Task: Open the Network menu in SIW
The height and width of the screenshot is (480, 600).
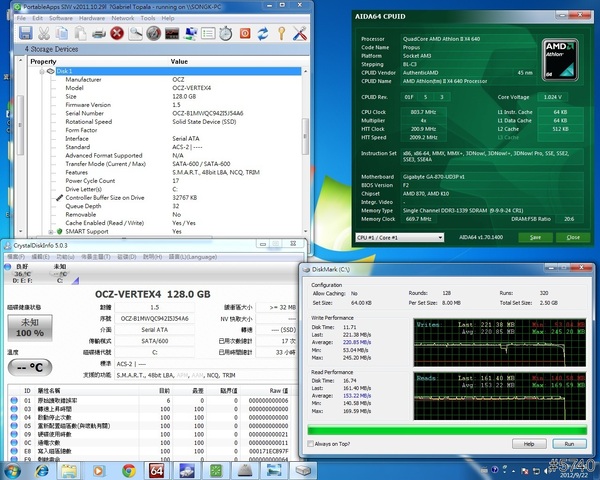Action: 123,18
